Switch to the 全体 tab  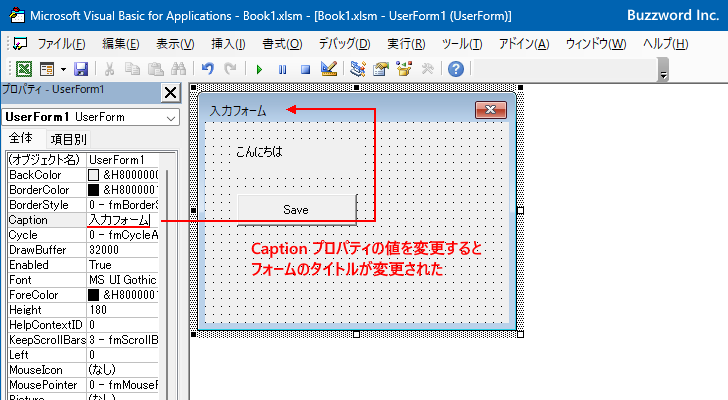pyautogui.click(x=21, y=138)
